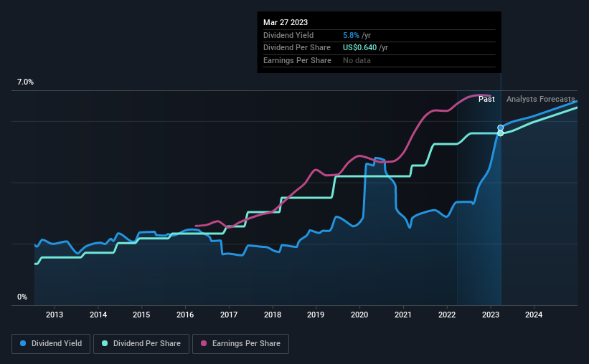Click the No data earnings value

(357, 60)
